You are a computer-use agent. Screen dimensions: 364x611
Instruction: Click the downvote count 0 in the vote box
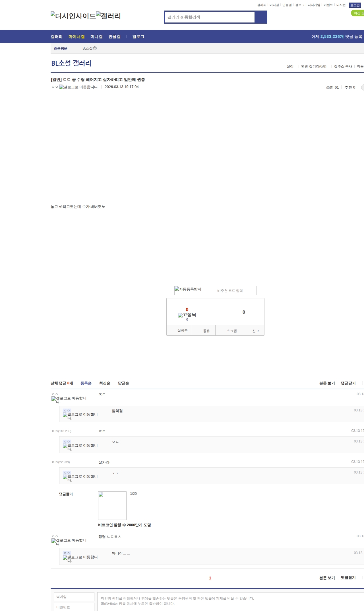244,312
